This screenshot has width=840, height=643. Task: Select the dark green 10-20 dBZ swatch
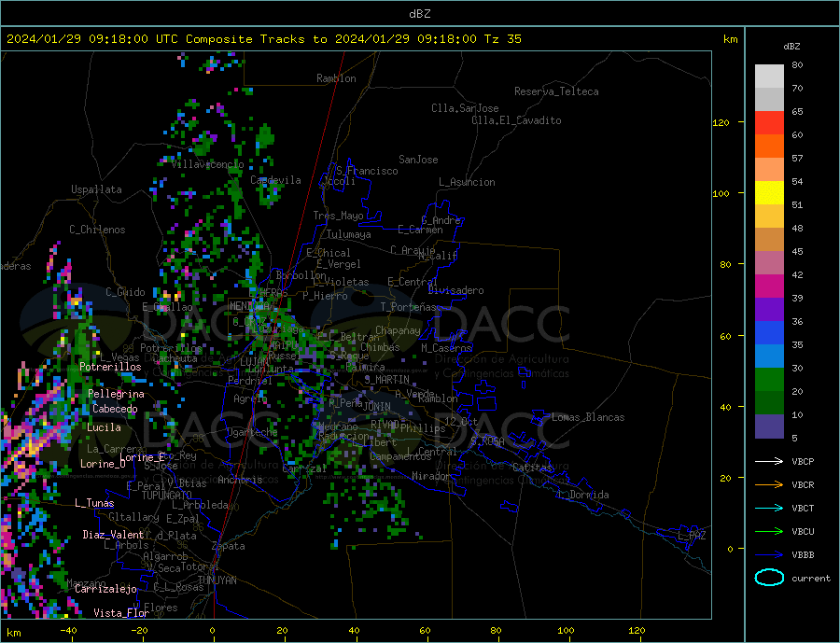tap(769, 403)
